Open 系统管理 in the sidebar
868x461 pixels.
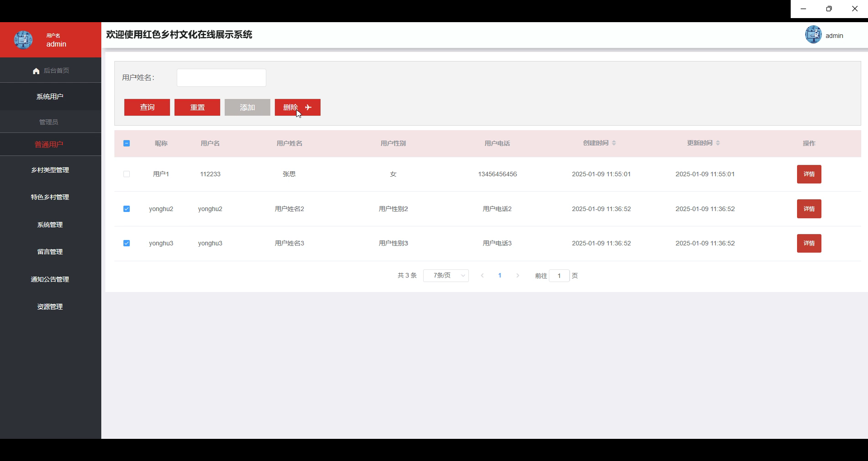click(51, 225)
